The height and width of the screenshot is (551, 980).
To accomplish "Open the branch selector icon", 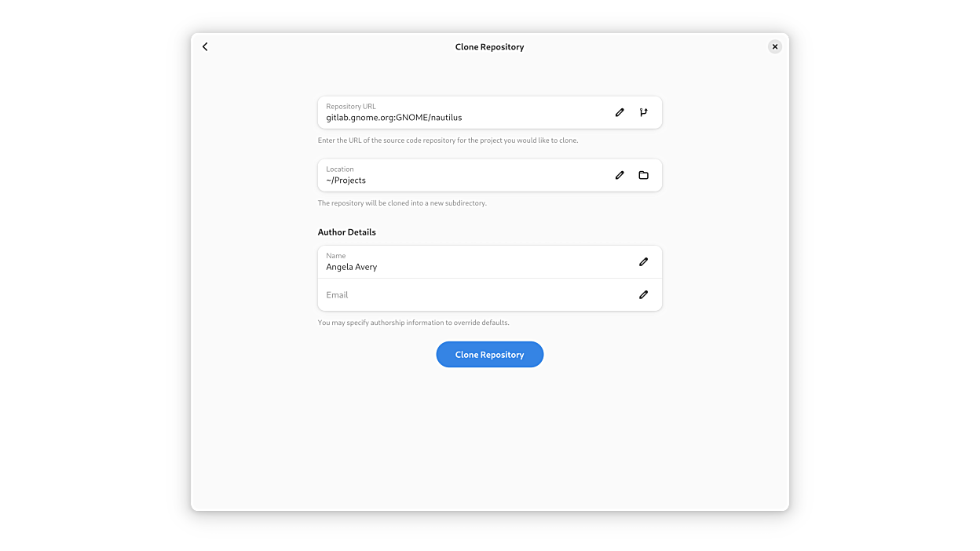I will (643, 112).
